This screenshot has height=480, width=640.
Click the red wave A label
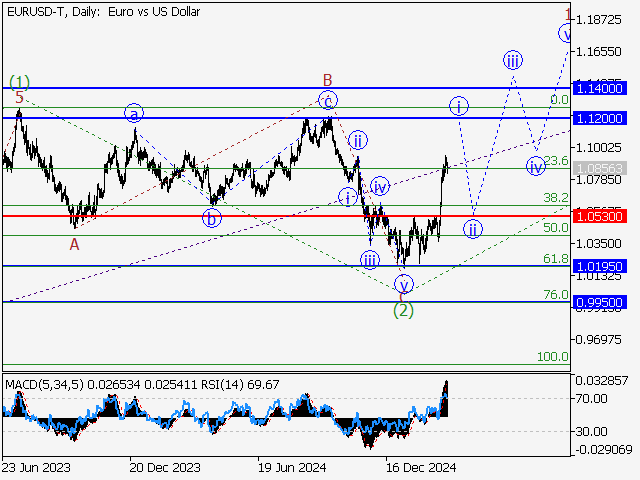pyautogui.click(x=74, y=243)
